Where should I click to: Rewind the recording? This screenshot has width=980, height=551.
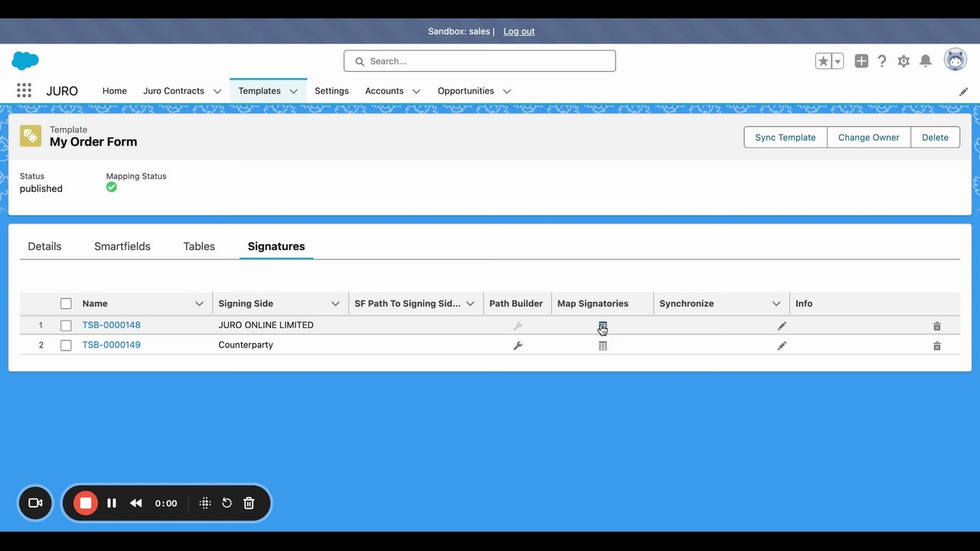click(136, 503)
